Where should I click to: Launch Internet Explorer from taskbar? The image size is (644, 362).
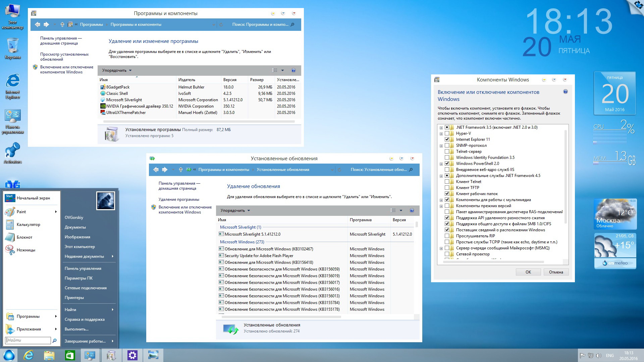29,355
